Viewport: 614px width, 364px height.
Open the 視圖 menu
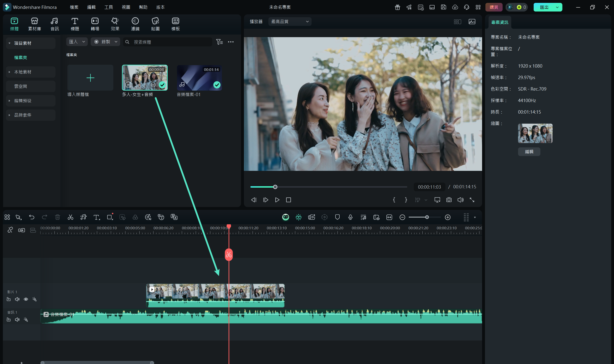coord(126,7)
